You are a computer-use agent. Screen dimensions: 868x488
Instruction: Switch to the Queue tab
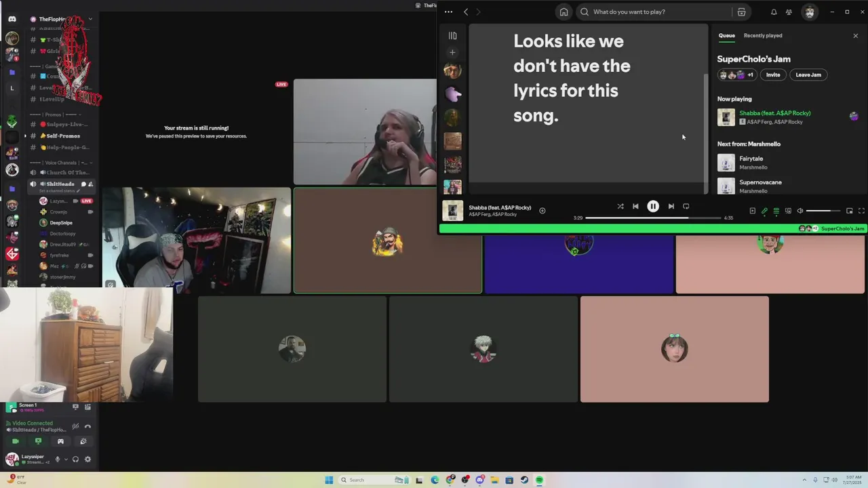[x=726, y=35]
